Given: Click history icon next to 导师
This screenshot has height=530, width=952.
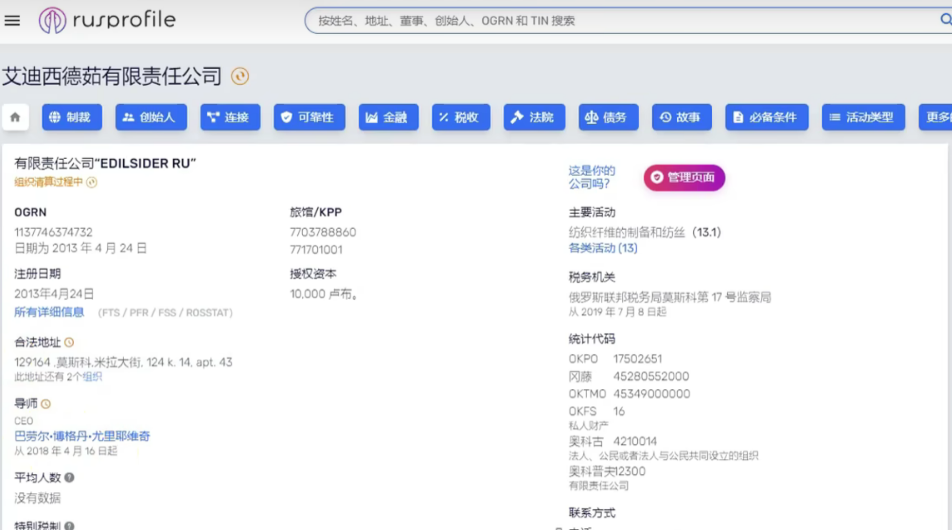Looking at the screenshot, I should [x=46, y=404].
